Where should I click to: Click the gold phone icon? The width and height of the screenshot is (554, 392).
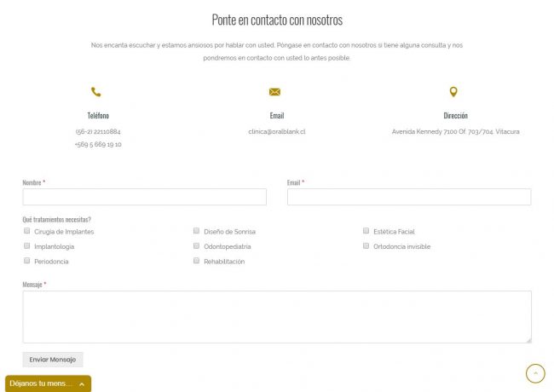[95, 92]
